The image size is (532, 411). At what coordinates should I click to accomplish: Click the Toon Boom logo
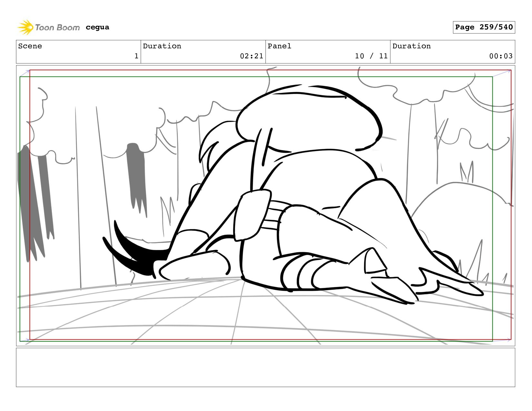48,27
